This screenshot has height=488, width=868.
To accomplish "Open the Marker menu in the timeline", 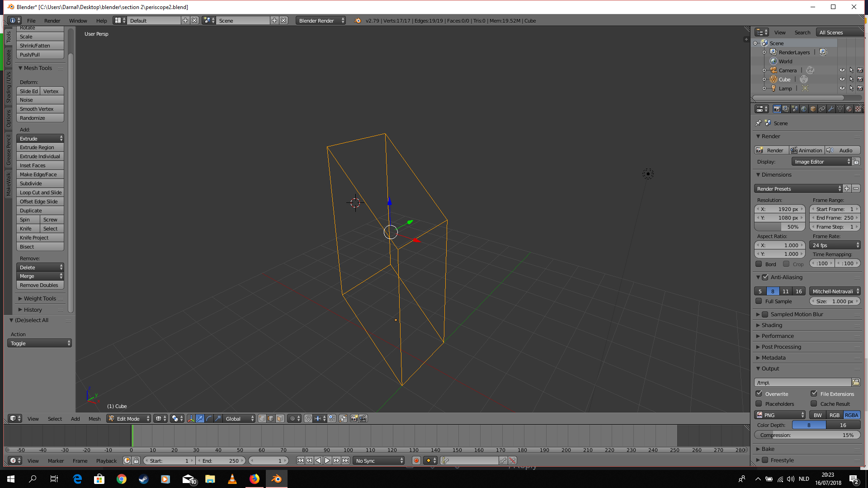I will [x=56, y=460].
